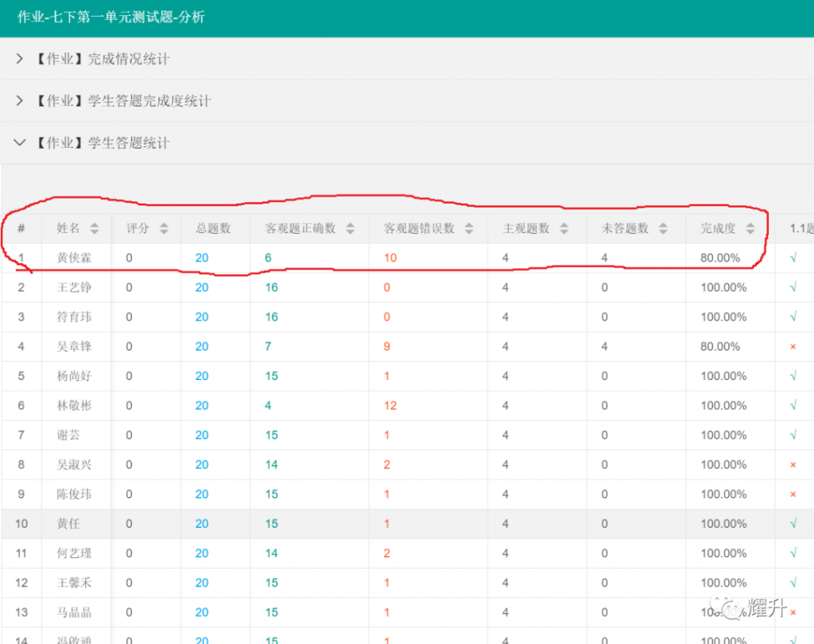814x644 pixels.
Task: Click the cross mark in 吴淑兴 row
Action: pyautogui.click(x=793, y=465)
